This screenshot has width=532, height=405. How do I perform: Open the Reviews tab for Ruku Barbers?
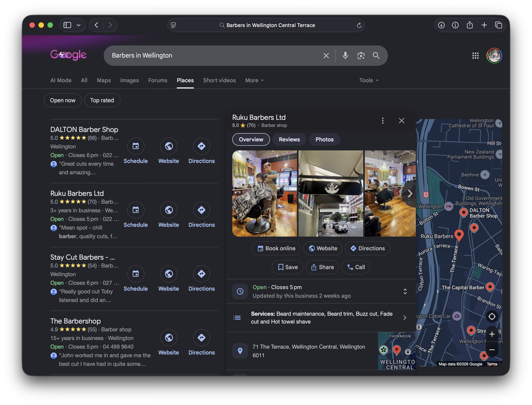coord(289,139)
